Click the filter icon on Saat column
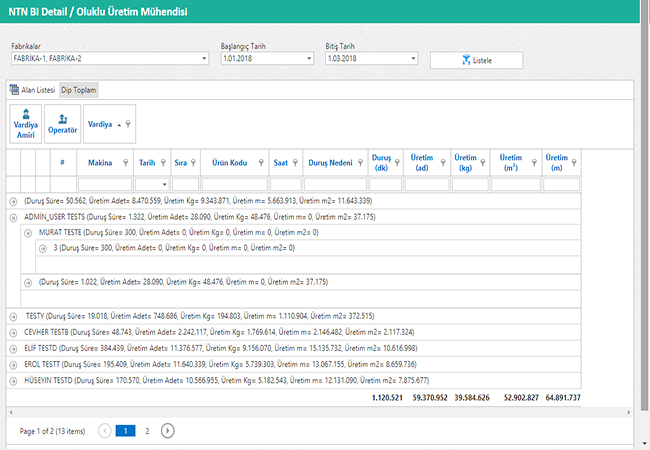This screenshot has width=650, height=450. coord(297,162)
